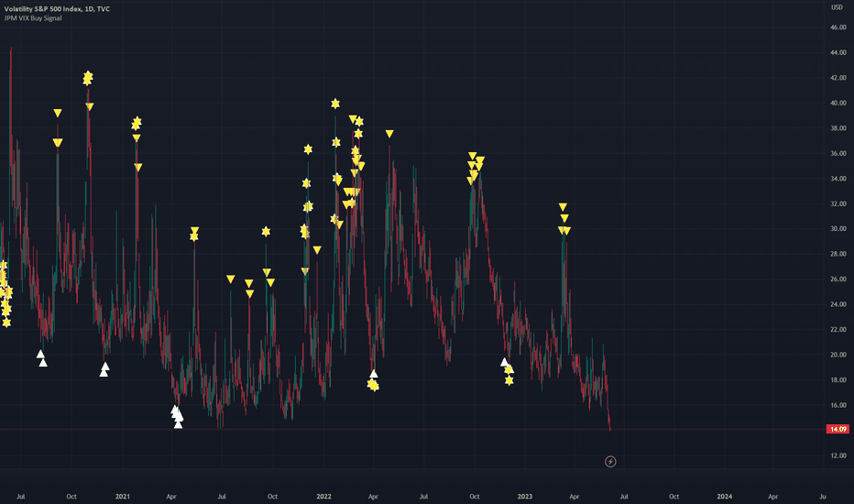
Task: Click the 30.00 price axis label
Action: click(838, 229)
